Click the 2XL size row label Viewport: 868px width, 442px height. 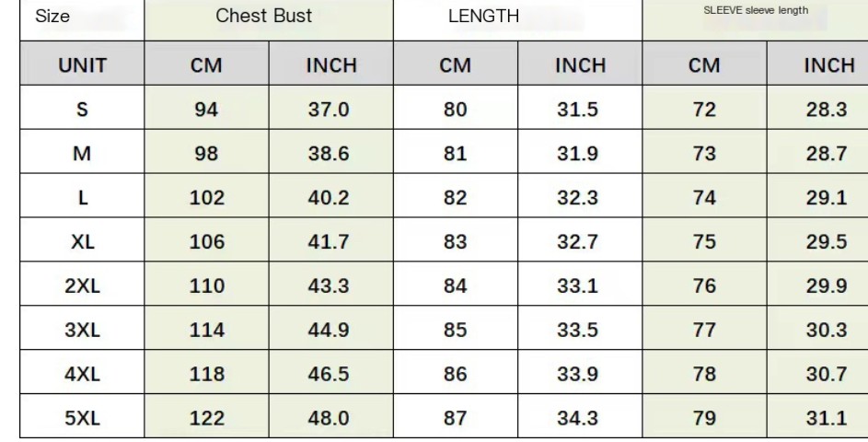pyautogui.click(x=82, y=285)
